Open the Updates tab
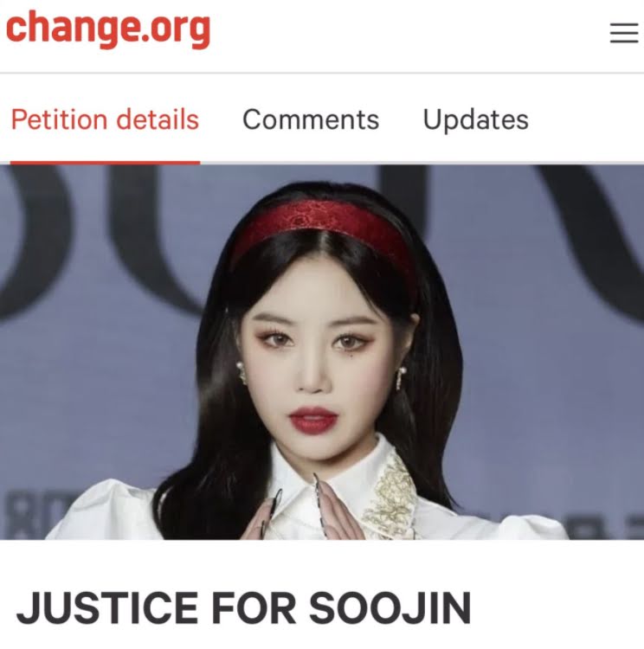 (475, 120)
